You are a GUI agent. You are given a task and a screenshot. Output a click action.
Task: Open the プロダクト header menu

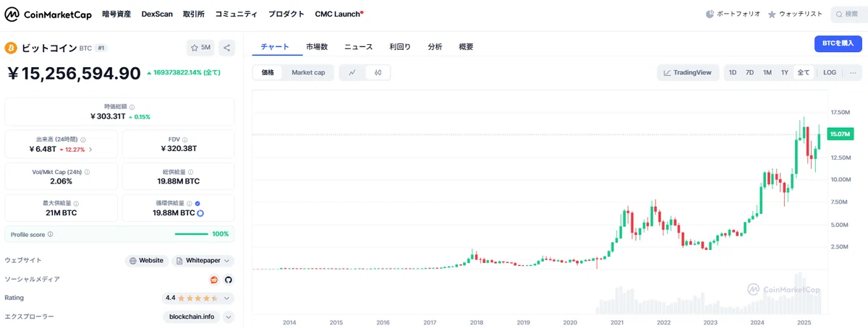coord(286,14)
